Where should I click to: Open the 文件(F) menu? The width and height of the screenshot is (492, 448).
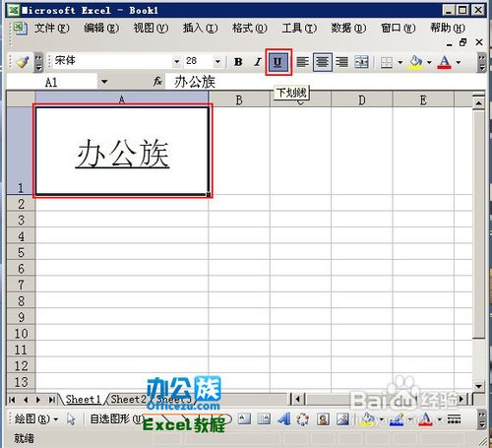click(x=52, y=29)
